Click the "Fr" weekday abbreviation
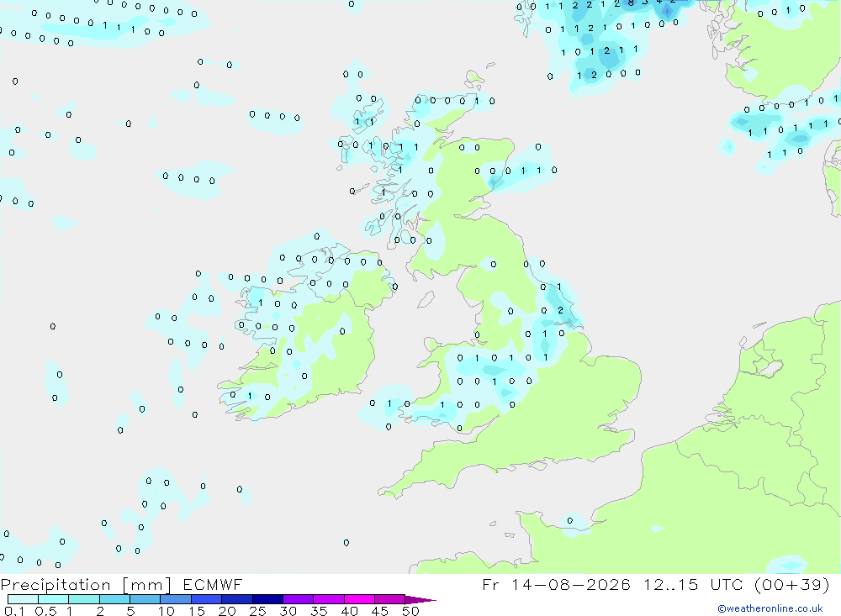The height and width of the screenshot is (616, 841). tap(491, 584)
